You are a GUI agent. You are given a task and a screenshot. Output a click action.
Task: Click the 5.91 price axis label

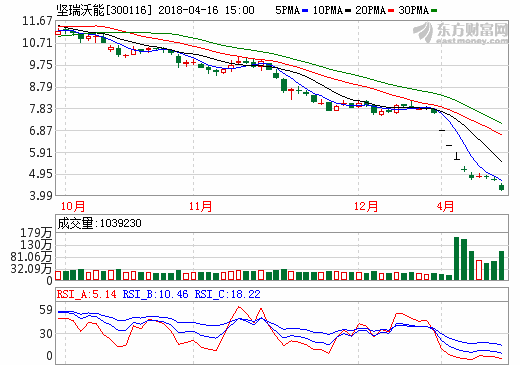[41, 152]
